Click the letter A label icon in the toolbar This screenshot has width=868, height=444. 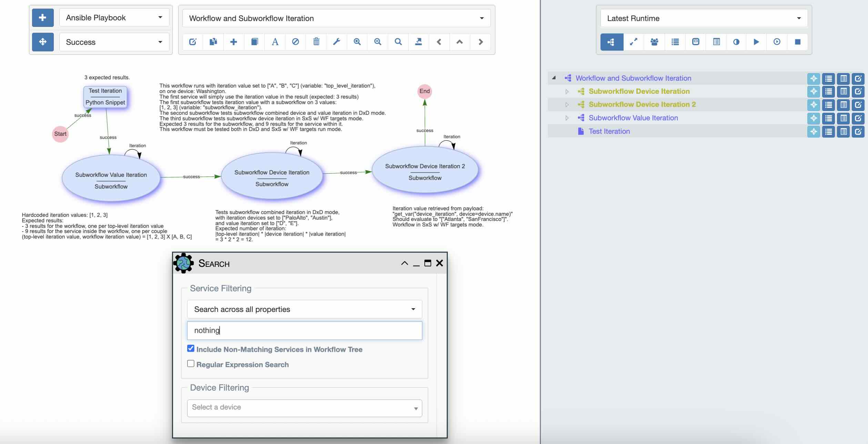(x=275, y=42)
